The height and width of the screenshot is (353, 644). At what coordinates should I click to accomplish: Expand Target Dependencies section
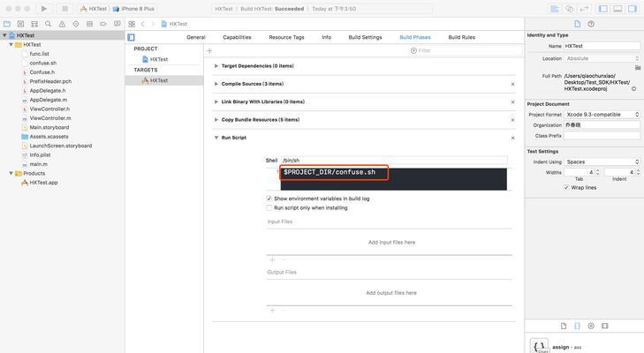click(x=216, y=65)
